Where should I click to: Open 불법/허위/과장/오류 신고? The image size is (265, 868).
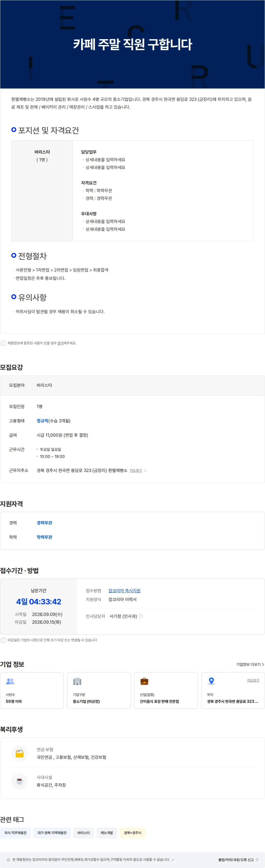pyautogui.click(x=239, y=859)
